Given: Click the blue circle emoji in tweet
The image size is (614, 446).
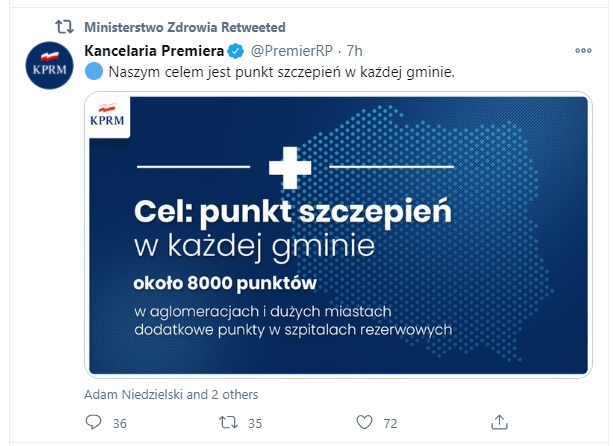Looking at the screenshot, I should (94, 72).
